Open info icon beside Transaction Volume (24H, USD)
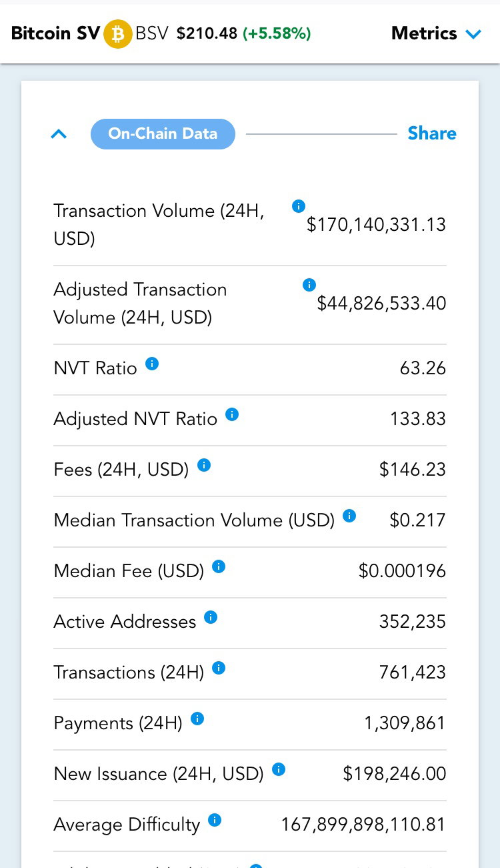Screen dimensions: 500x868 tap(299, 206)
